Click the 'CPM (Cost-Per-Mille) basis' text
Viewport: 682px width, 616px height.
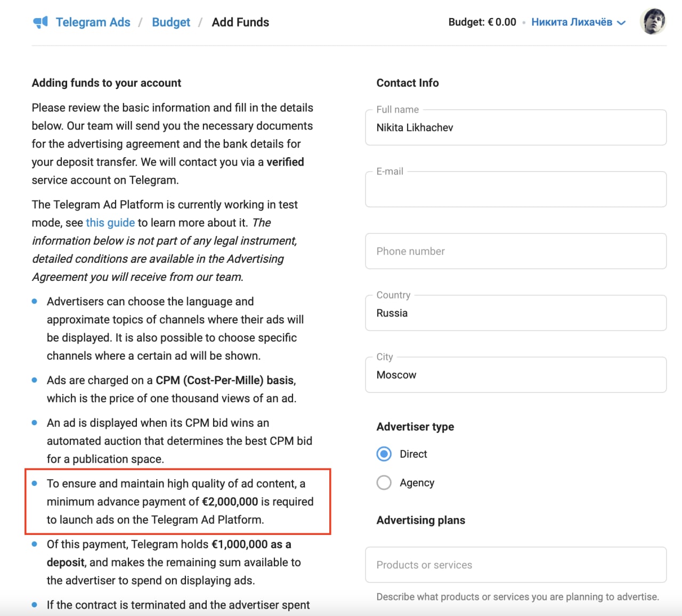[x=226, y=380]
